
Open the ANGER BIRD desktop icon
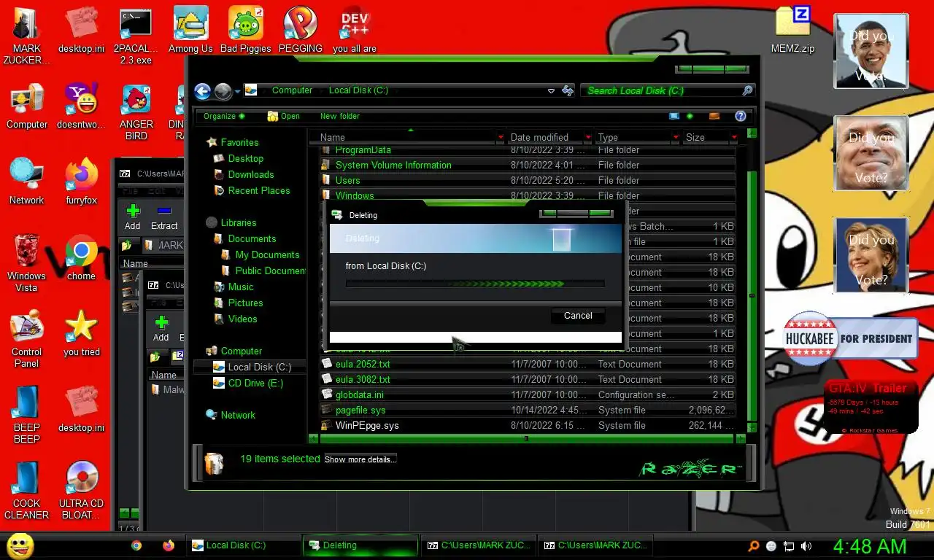click(x=136, y=112)
